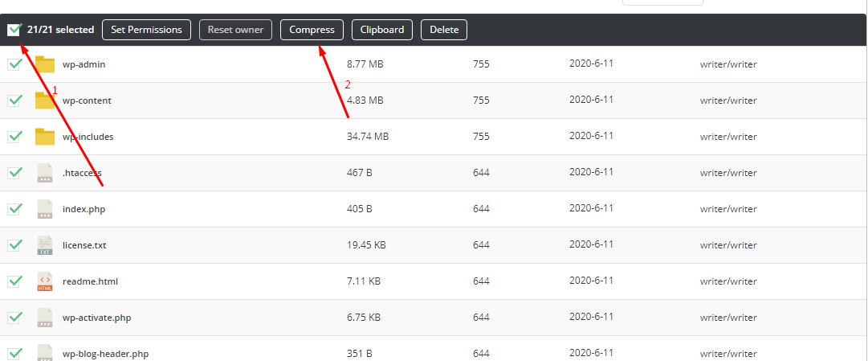The height and width of the screenshot is (361, 868).
Task: Click the index.php file icon
Action: [x=45, y=209]
